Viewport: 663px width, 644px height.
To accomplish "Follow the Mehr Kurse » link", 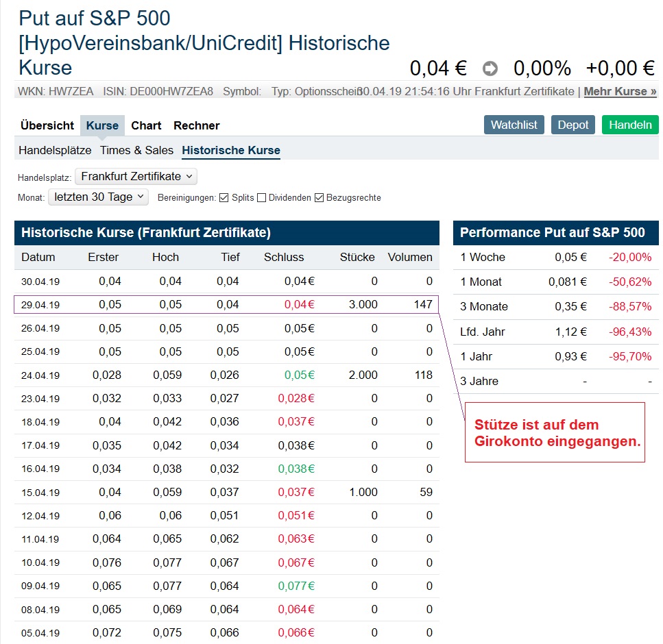I will pos(620,91).
